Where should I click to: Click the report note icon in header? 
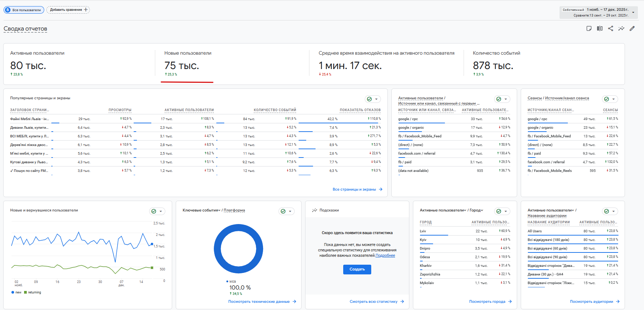coord(589,28)
